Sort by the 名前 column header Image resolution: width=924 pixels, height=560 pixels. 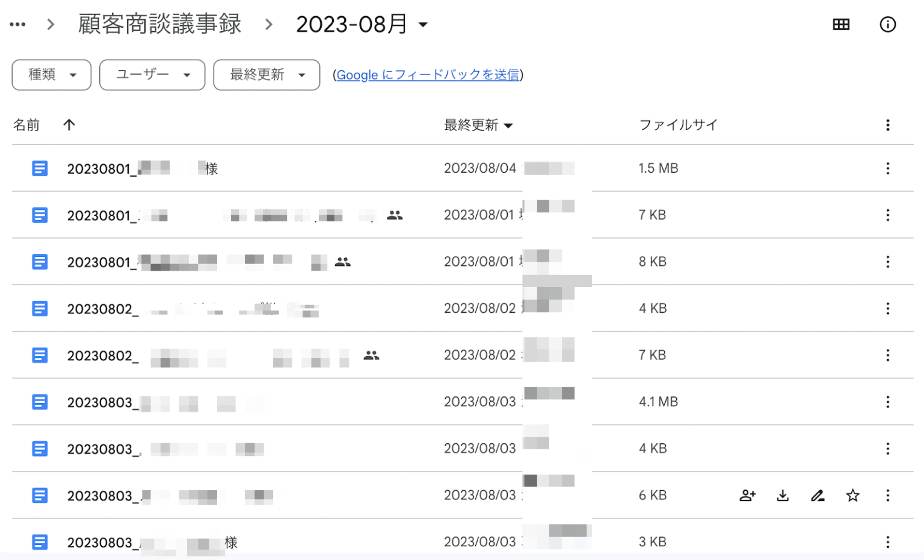[26, 125]
